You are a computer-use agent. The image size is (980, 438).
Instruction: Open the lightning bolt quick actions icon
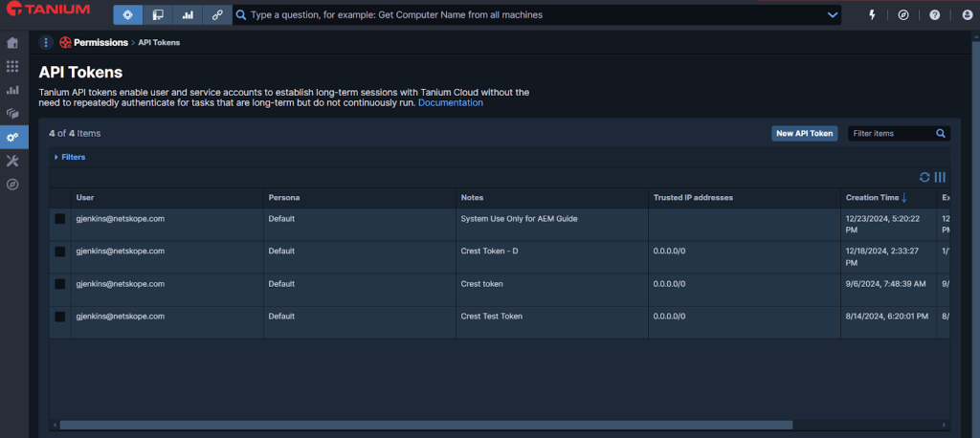point(873,15)
